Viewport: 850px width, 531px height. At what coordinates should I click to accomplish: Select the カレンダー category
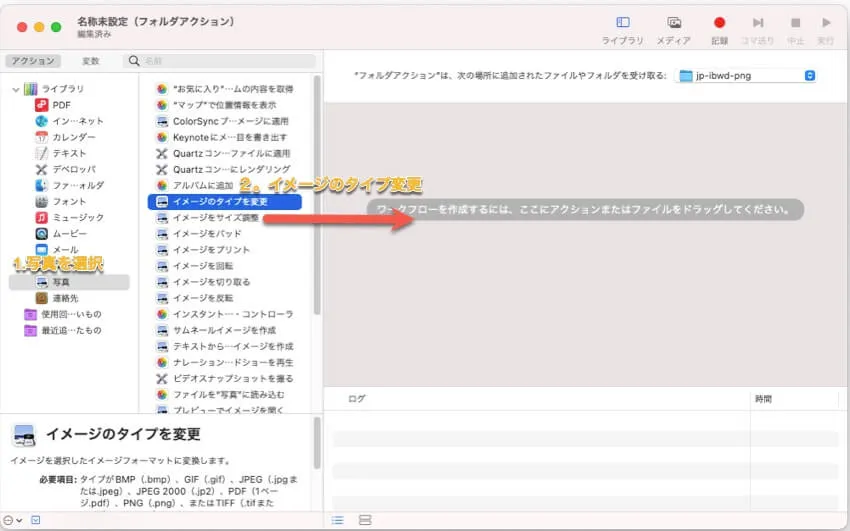[x=66, y=137]
